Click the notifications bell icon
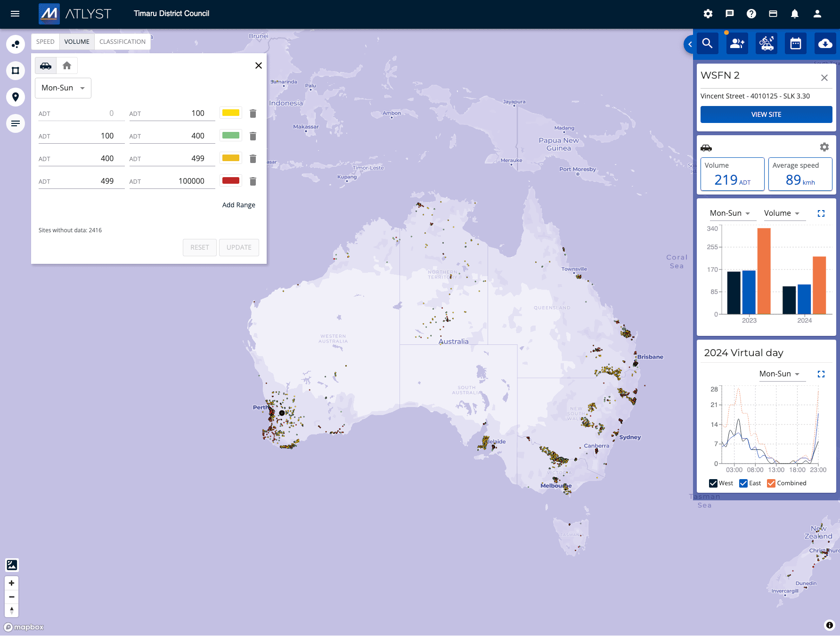840x636 pixels. tap(794, 14)
